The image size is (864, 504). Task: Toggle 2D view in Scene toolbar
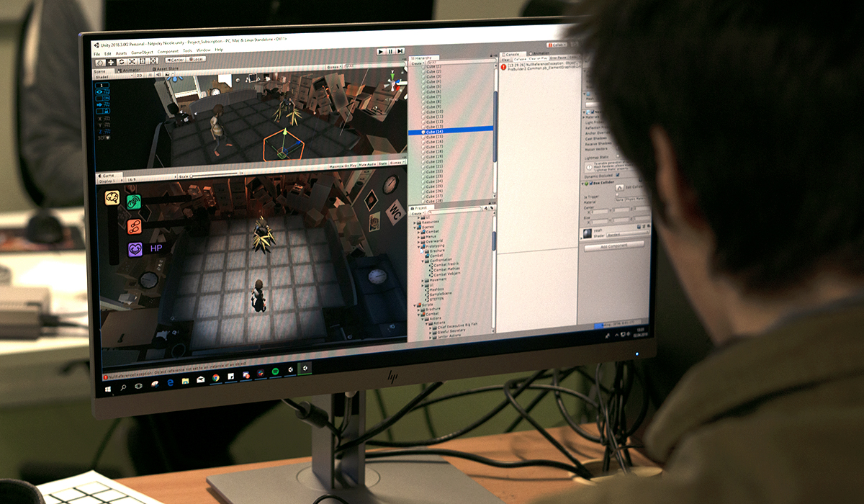pyautogui.click(x=140, y=76)
